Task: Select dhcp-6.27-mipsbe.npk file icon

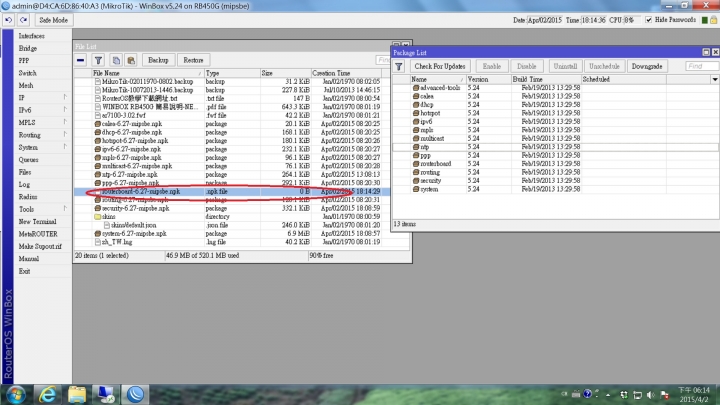Action: 97,132
